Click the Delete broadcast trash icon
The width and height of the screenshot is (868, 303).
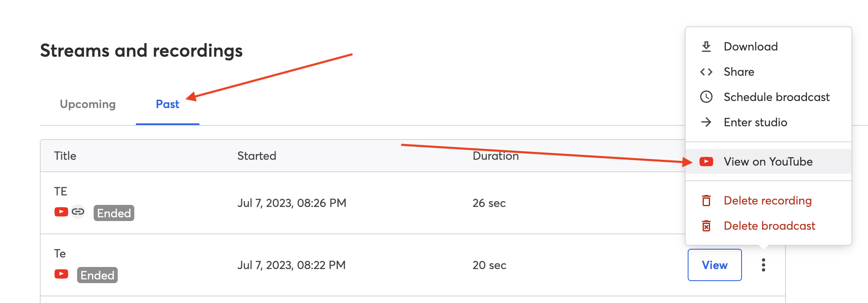click(706, 226)
